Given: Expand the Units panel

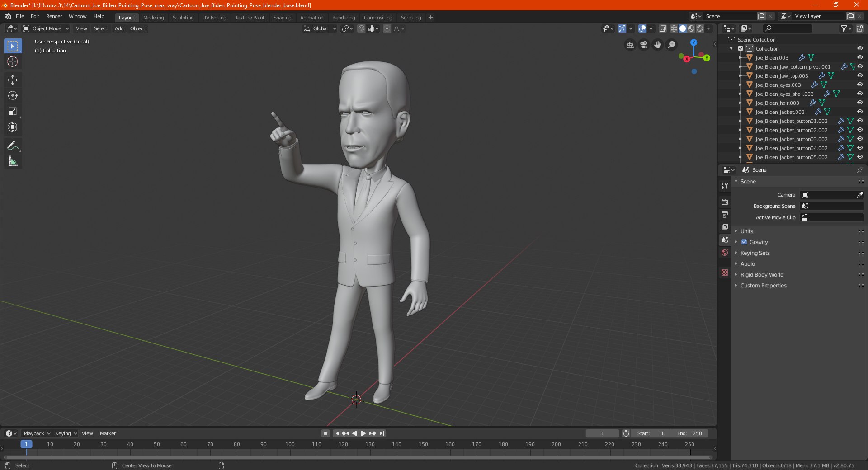Looking at the screenshot, I should click(x=746, y=231).
